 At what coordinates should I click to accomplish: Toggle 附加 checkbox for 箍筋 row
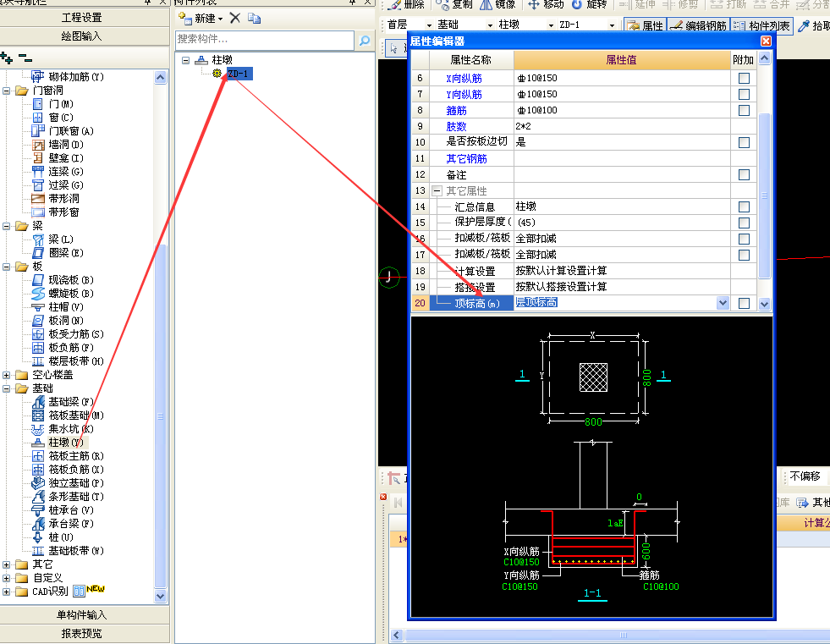[x=744, y=110]
